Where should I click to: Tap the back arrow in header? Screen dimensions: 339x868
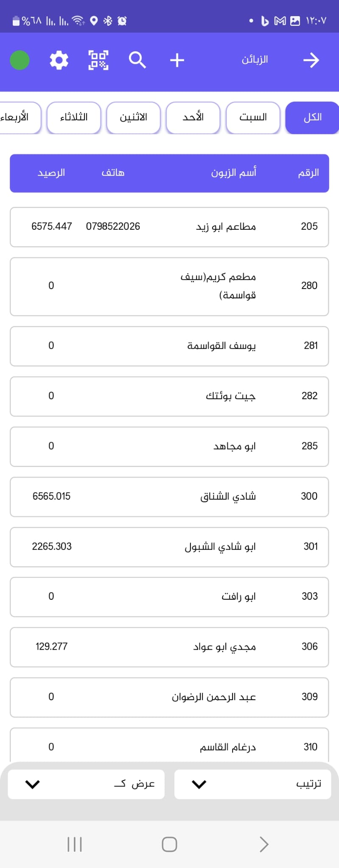pyautogui.click(x=311, y=60)
